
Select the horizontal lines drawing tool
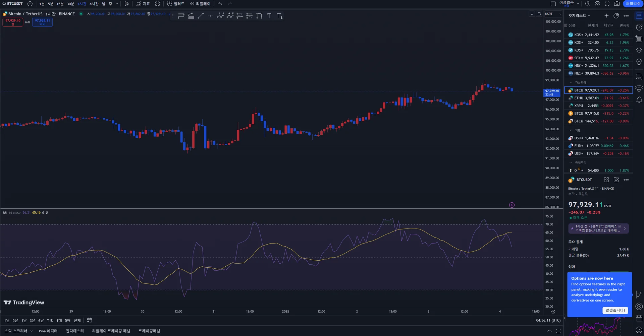tap(181, 16)
